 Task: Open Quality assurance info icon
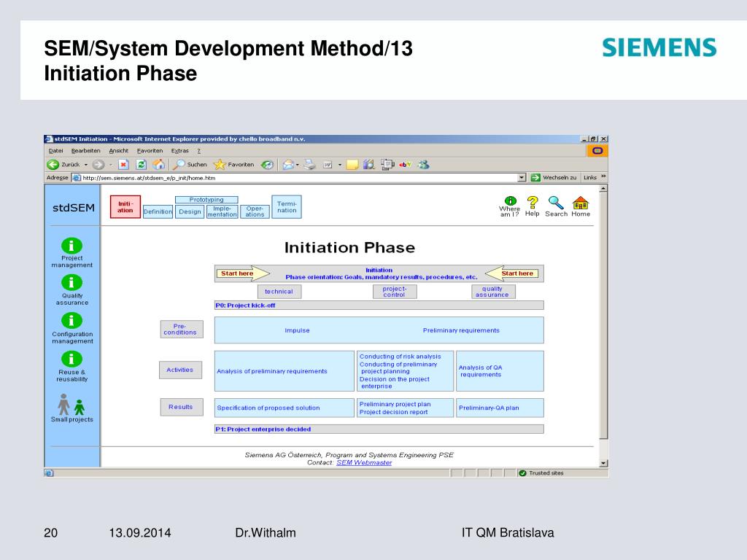pyautogui.click(x=71, y=283)
